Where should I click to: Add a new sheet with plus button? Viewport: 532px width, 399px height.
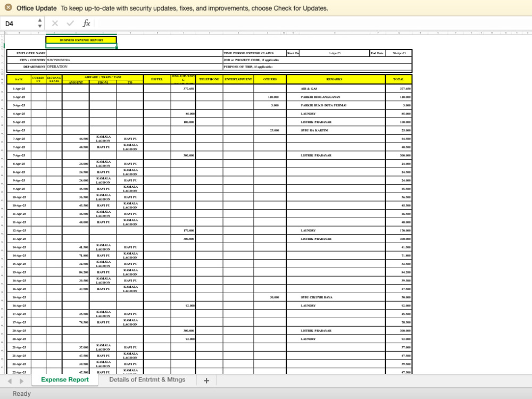point(206,381)
